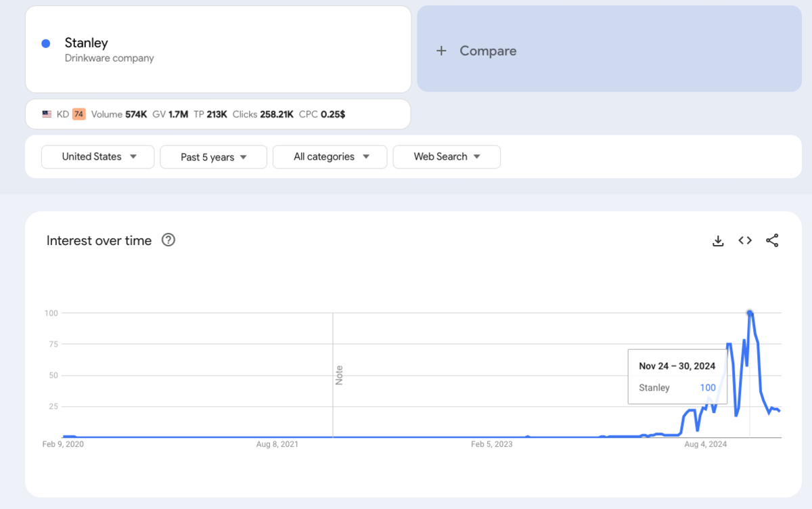The height and width of the screenshot is (509, 812).
Task: Open the All categories dropdown
Action: pos(330,156)
